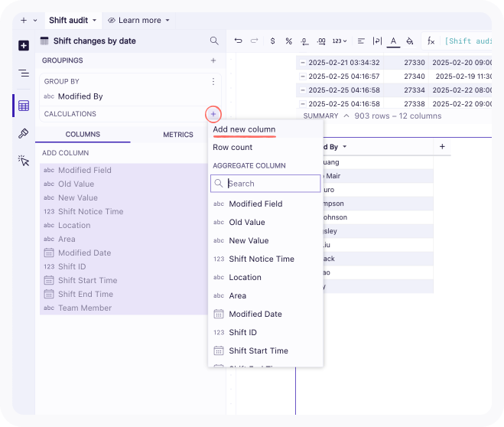
Task: Switch to the METRICS tab
Action: click(178, 135)
